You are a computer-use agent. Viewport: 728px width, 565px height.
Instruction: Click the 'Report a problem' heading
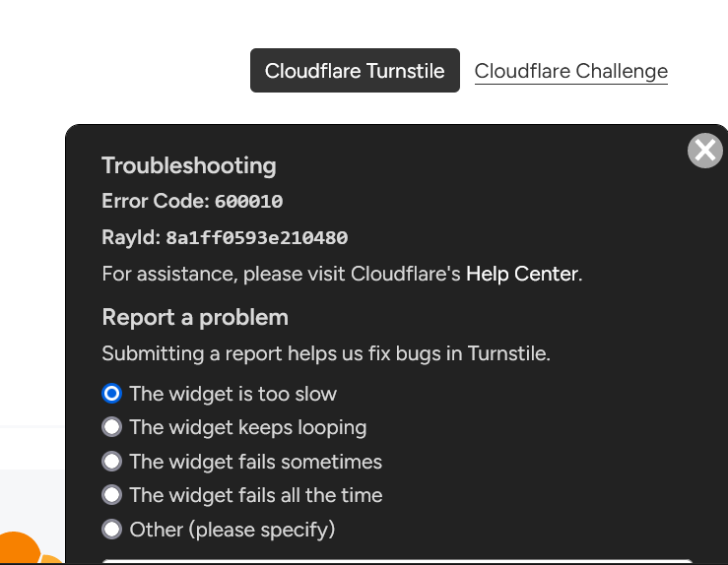tap(195, 318)
